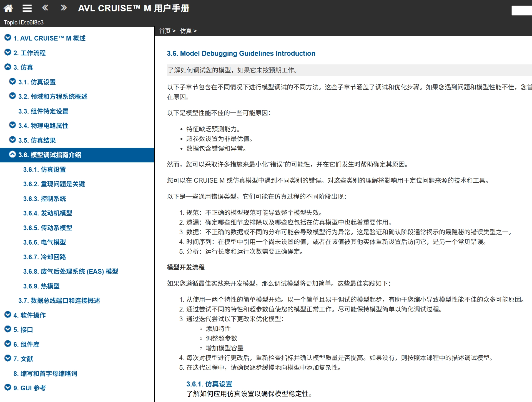Viewport: 532px width, 402px height.
Task: Expand chapter 1 AVL CRUISE M 概述
Action: [8, 37]
